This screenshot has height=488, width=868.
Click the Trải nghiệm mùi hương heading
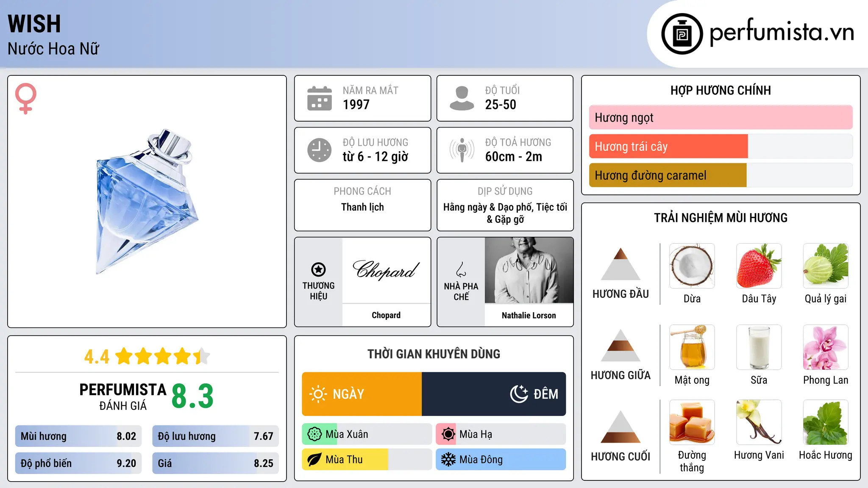pos(721,218)
